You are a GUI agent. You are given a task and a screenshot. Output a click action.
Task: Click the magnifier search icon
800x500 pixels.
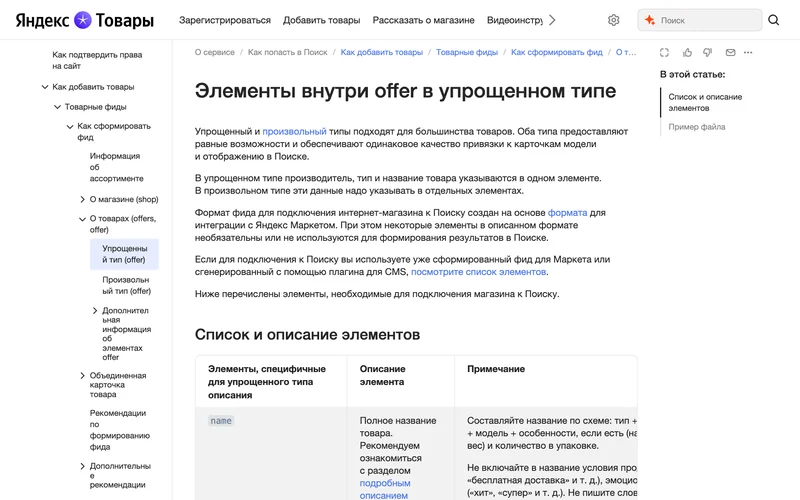click(x=773, y=20)
